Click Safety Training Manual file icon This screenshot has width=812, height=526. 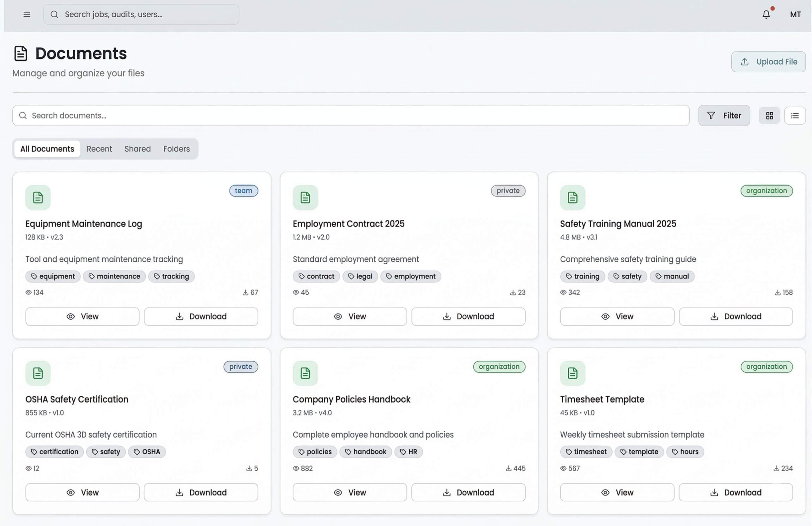click(x=572, y=198)
